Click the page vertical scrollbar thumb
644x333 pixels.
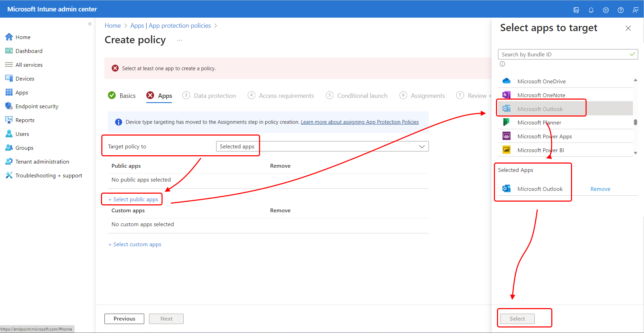pos(635,122)
